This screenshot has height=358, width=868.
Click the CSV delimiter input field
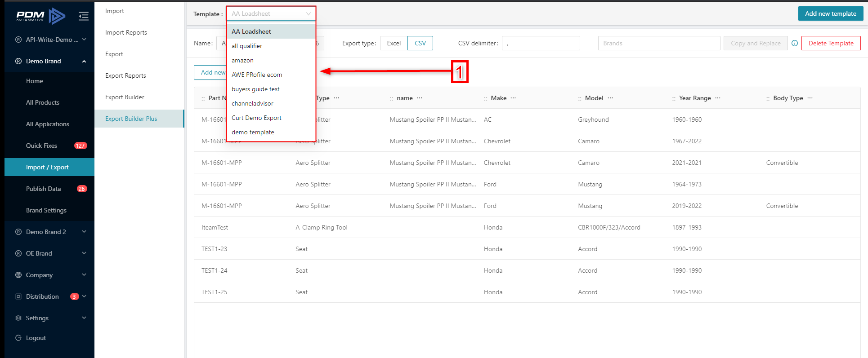541,43
